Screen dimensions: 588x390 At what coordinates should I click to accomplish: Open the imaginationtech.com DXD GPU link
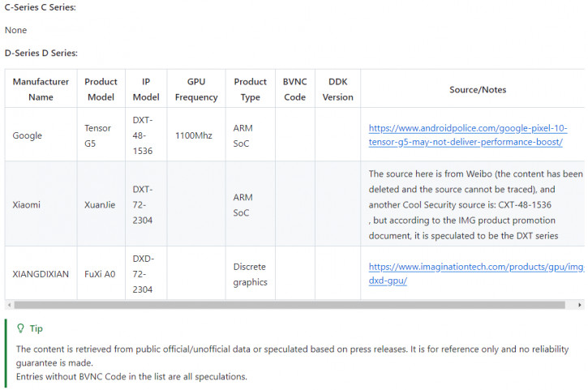pos(476,274)
